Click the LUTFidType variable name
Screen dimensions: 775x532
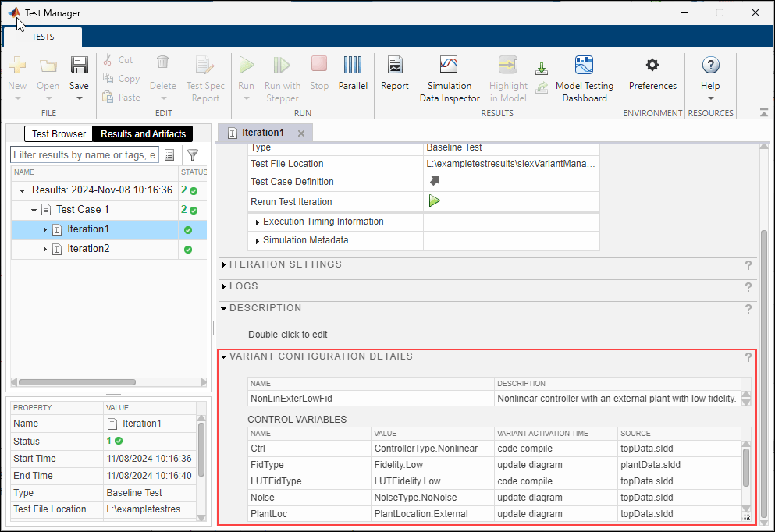276,481
